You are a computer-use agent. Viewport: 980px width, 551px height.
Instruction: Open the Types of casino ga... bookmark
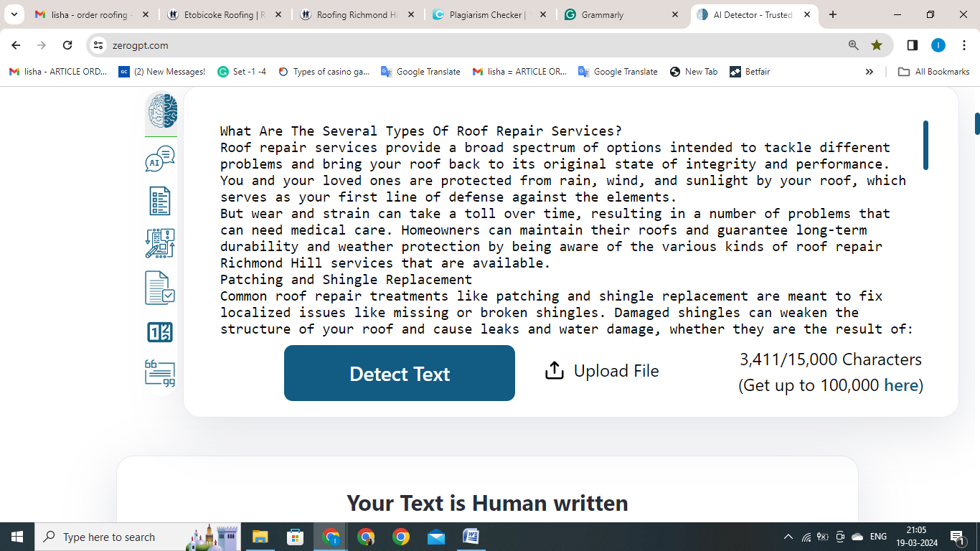[324, 72]
